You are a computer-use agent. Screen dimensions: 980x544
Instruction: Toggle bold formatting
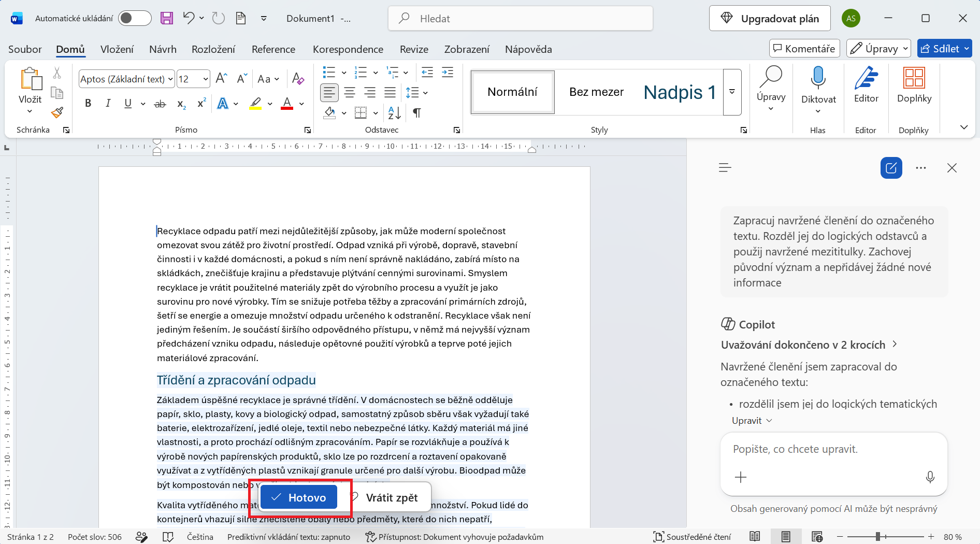click(88, 104)
